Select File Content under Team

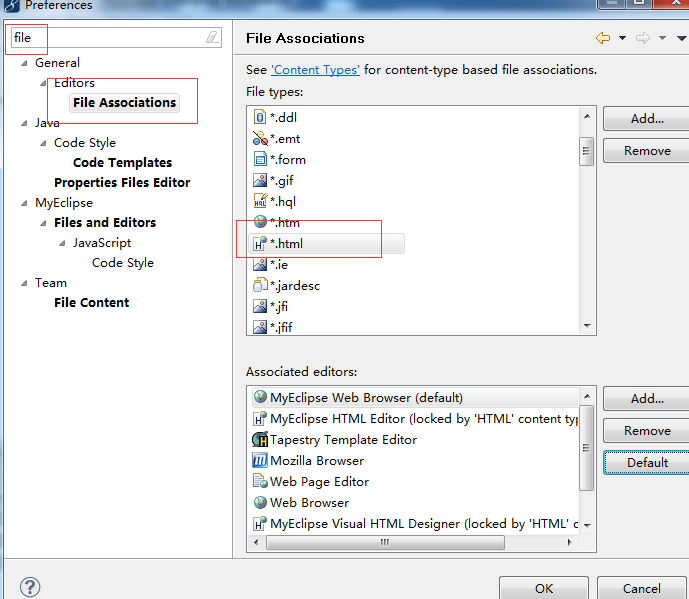click(x=91, y=302)
